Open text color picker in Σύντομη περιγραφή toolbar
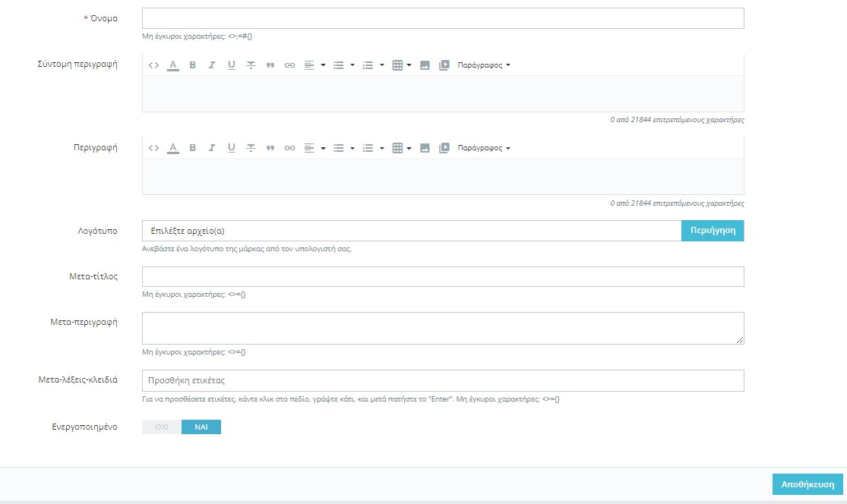Image resolution: width=847 pixels, height=504 pixels. [172, 65]
